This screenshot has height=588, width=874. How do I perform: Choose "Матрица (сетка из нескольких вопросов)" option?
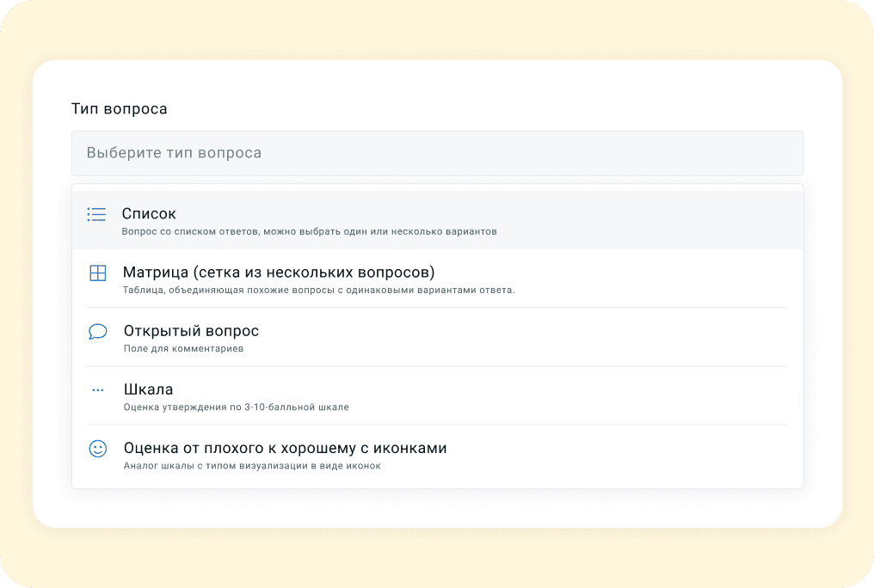[279, 273]
